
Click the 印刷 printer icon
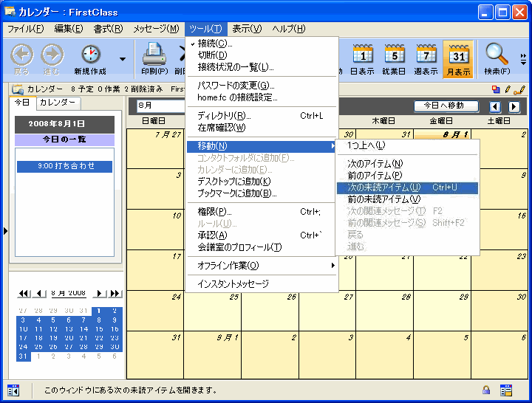pos(154,54)
